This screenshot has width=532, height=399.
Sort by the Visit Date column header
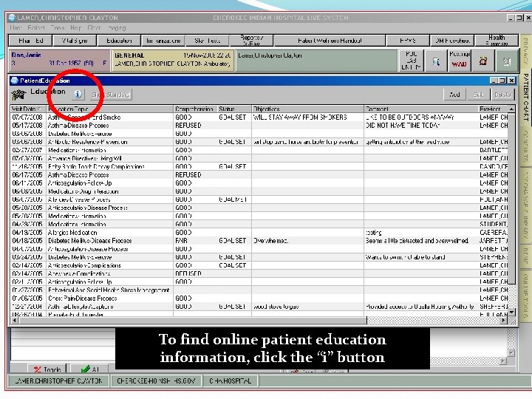pyautogui.click(x=27, y=109)
